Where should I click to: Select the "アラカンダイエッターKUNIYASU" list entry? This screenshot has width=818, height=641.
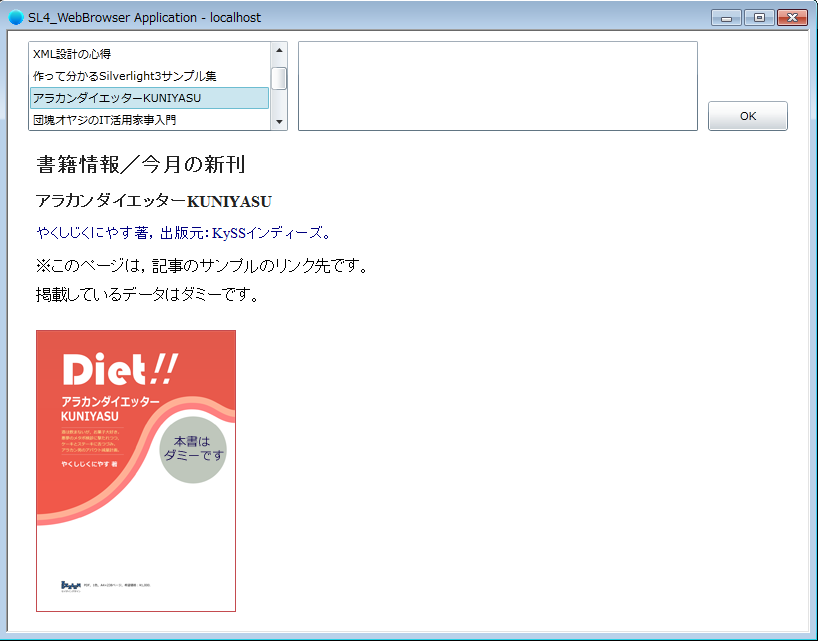pos(150,98)
